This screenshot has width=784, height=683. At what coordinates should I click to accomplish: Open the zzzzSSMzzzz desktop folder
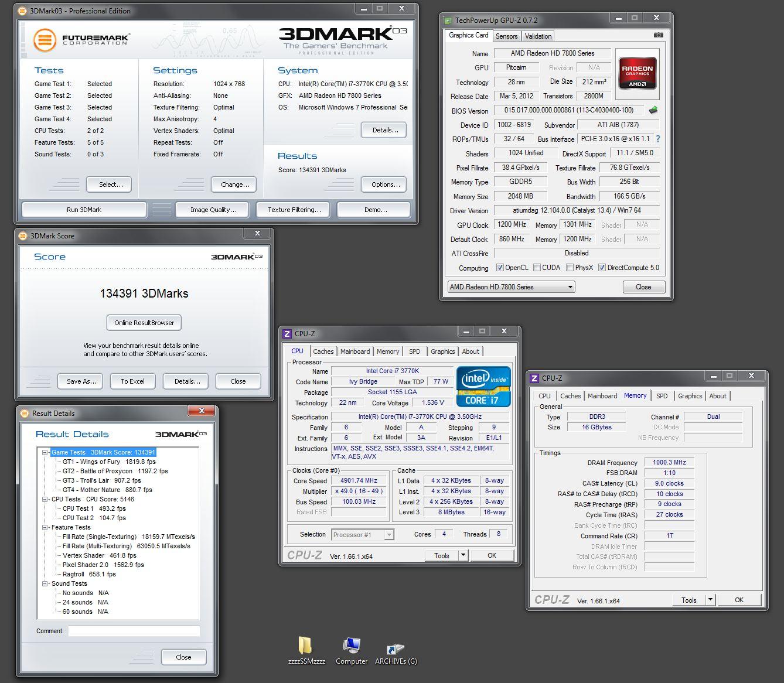[306, 651]
